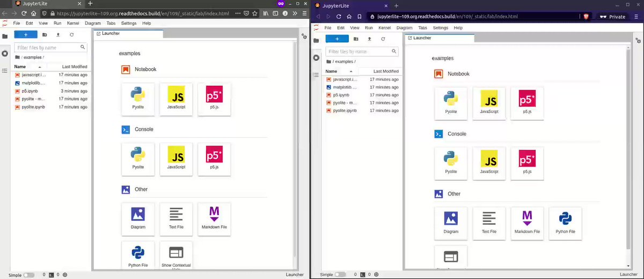Create a Diagram in left Firefox window
Screen dimensions: 644x279
pyautogui.click(x=138, y=219)
